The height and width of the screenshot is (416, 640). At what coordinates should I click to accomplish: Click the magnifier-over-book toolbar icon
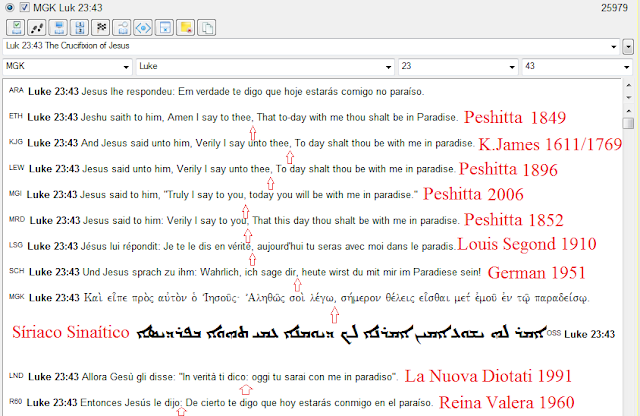tap(122, 28)
